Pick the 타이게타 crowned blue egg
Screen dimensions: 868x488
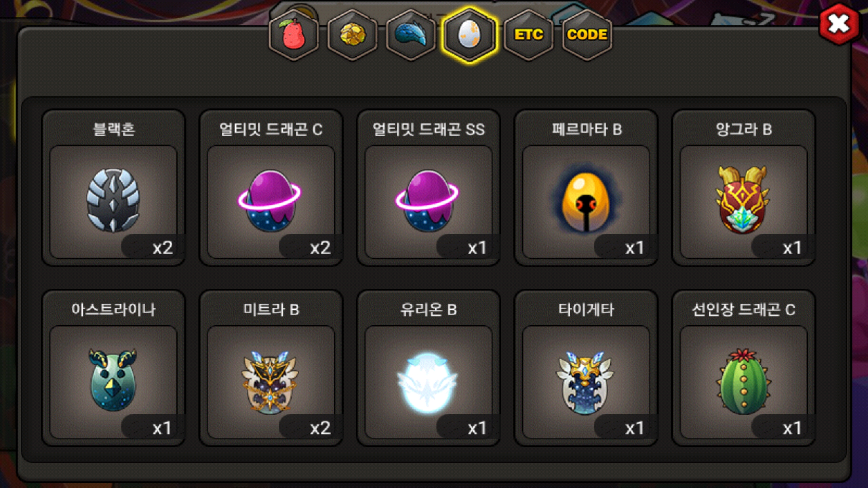586,382
